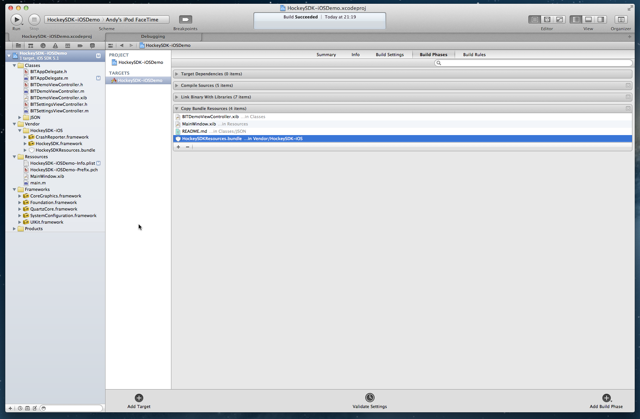Open the Organizer window

620,19
